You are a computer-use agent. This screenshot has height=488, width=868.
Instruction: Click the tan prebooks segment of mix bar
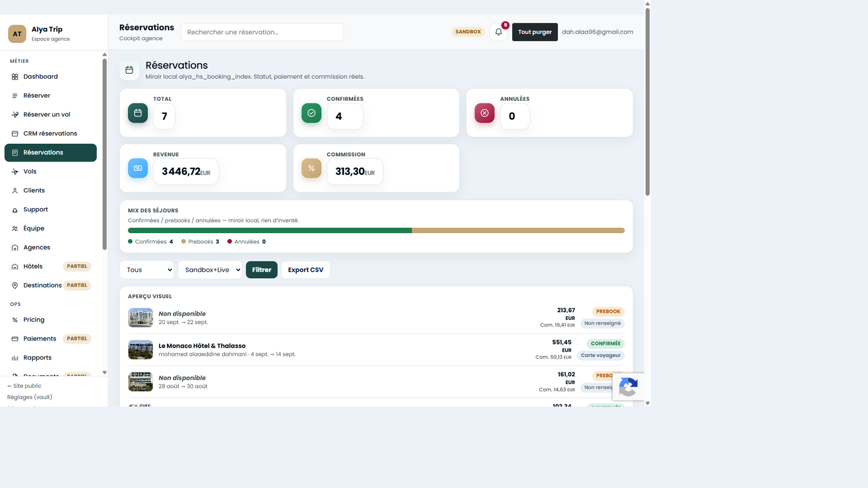click(518, 230)
